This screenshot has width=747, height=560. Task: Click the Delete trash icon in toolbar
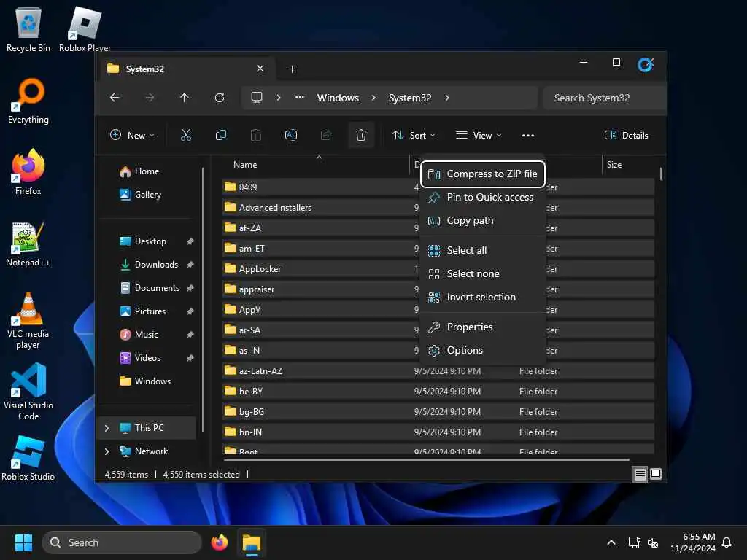coord(361,135)
